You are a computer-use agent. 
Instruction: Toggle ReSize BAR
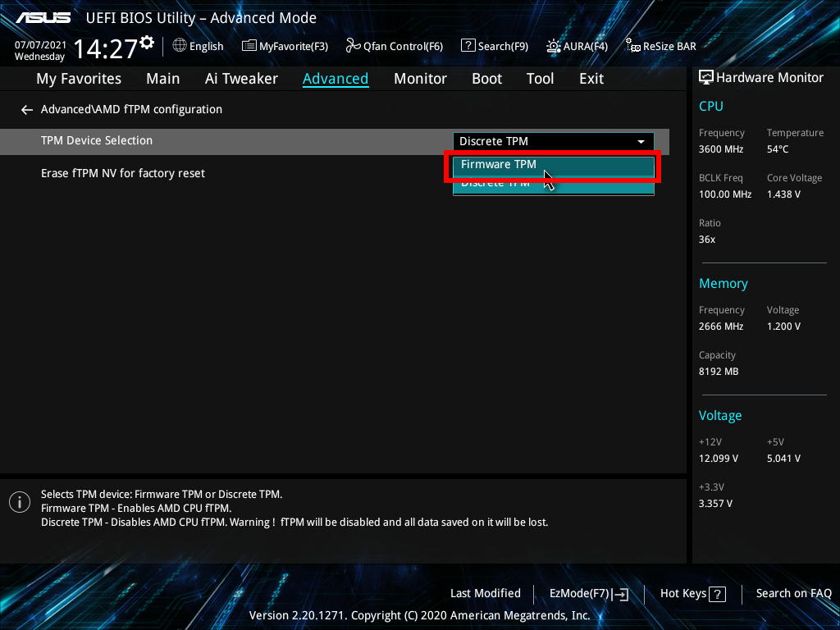(661, 46)
